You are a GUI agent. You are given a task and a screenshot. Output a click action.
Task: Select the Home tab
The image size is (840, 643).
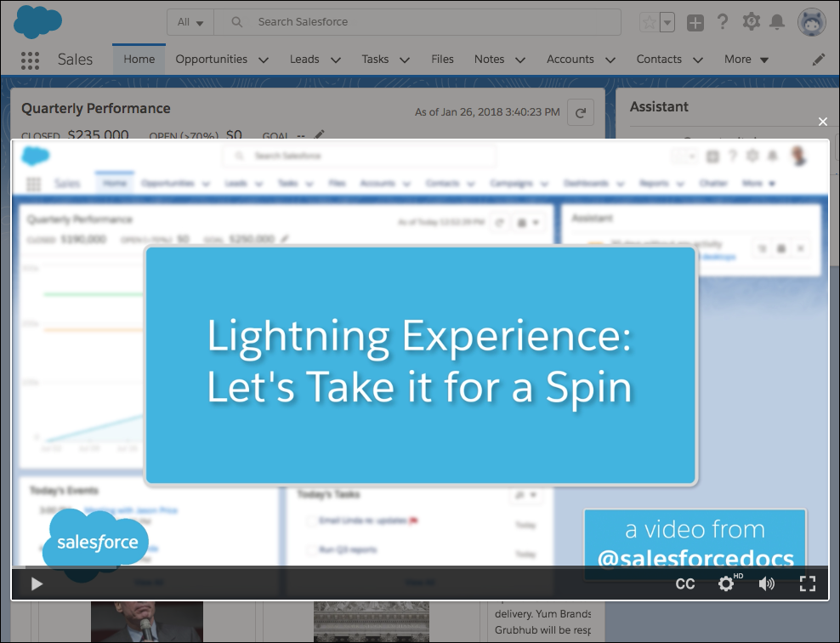pyautogui.click(x=139, y=59)
